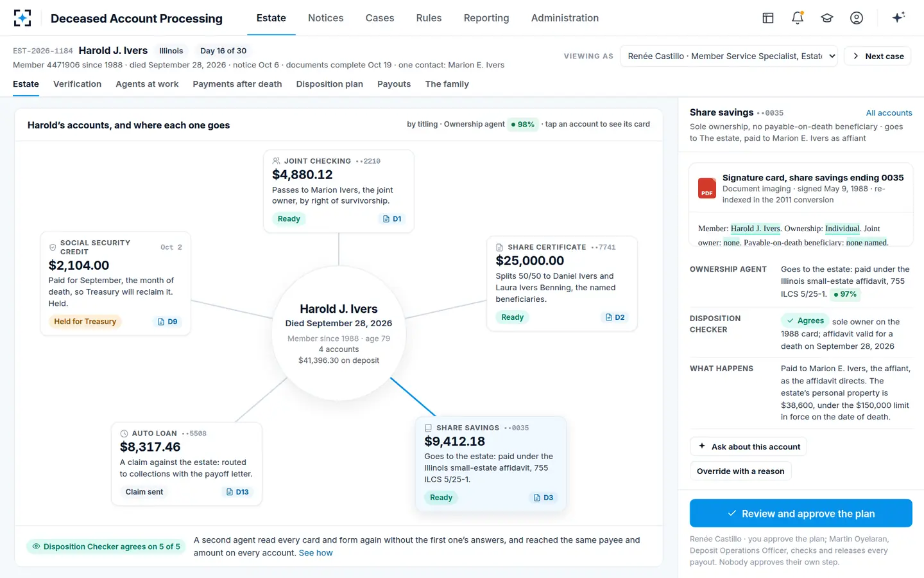Open the AI sparkle assistant icon

click(898, 17)
